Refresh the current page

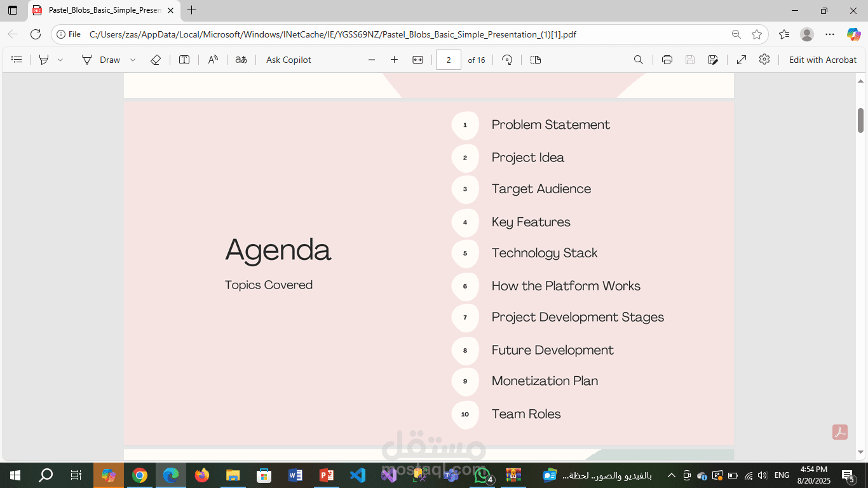tap(36, 34)
